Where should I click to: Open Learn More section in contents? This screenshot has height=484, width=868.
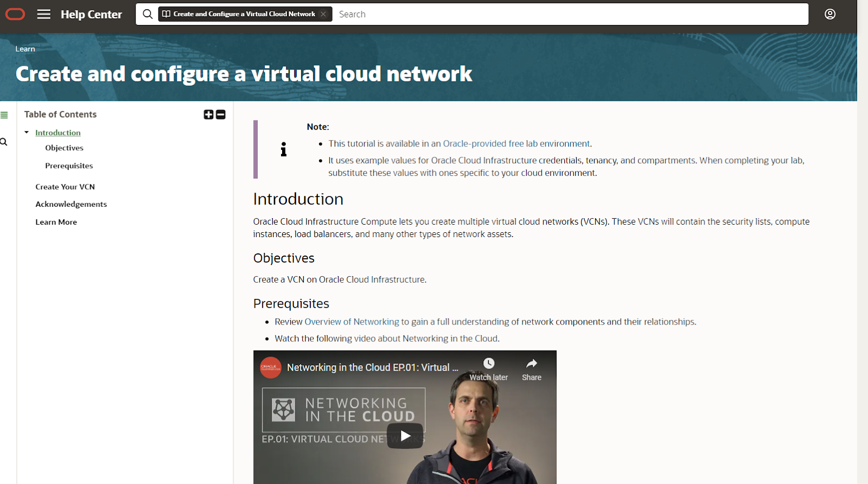coord(56,222)
